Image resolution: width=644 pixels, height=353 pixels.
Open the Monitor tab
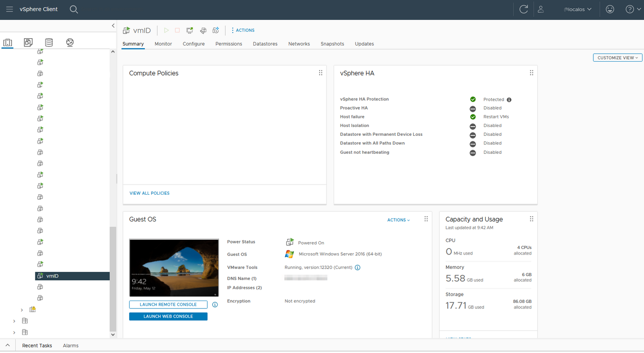point(163,44)
